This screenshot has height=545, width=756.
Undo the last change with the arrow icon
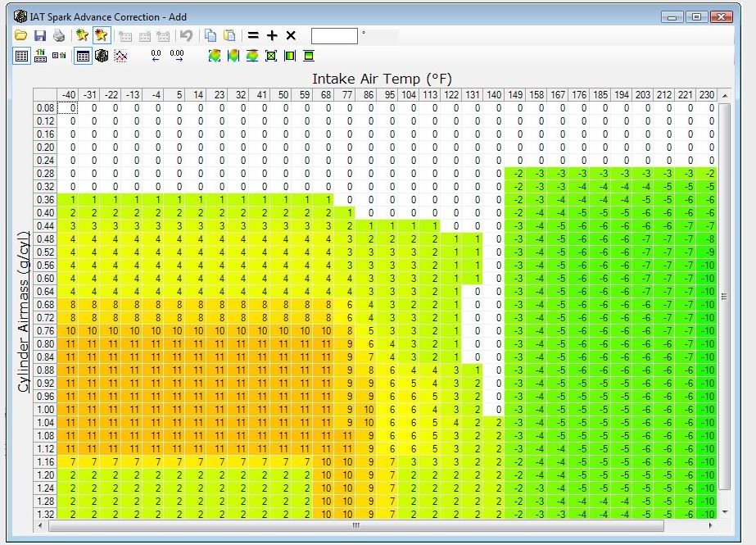pos(187,36)
